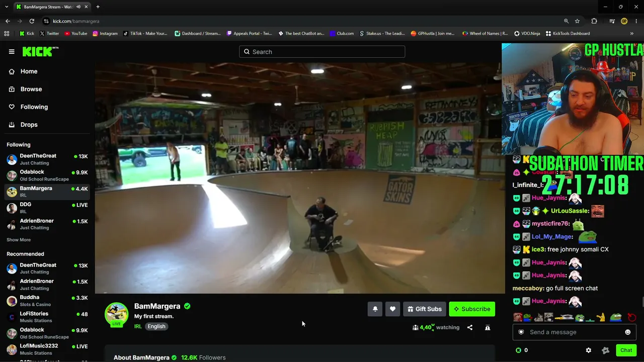This screenshot has height=362, width=644.
Task: Open the VDO.Ninja bookmark
Action: pos(527,34)
